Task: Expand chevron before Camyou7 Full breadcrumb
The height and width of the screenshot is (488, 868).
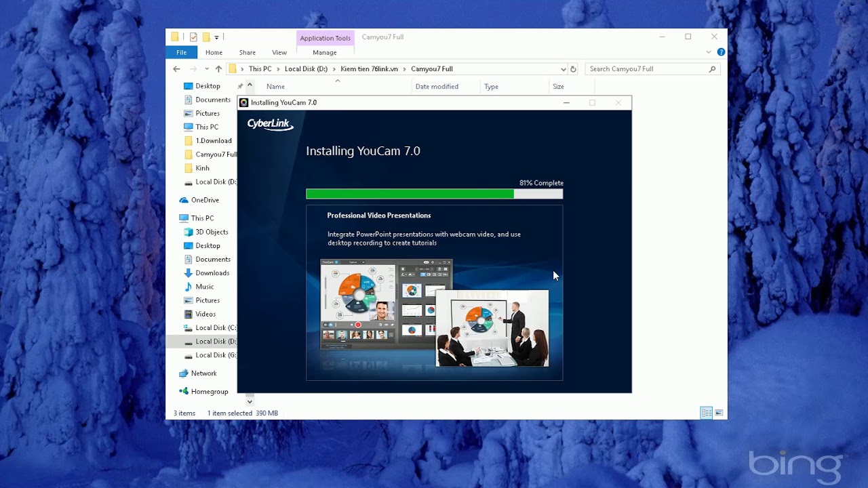Action: click(x=404, y=69)
